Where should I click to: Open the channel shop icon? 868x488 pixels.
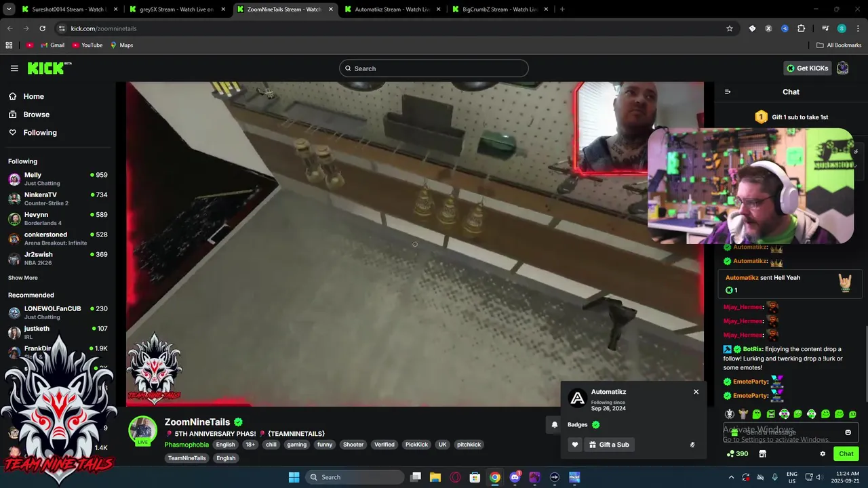[x=762, y=454]
